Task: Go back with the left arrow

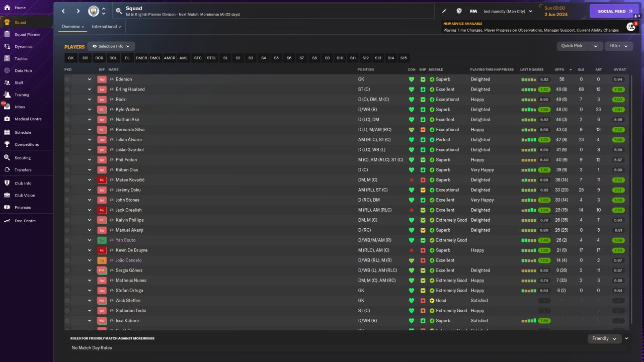Action: tap(63, 11)
